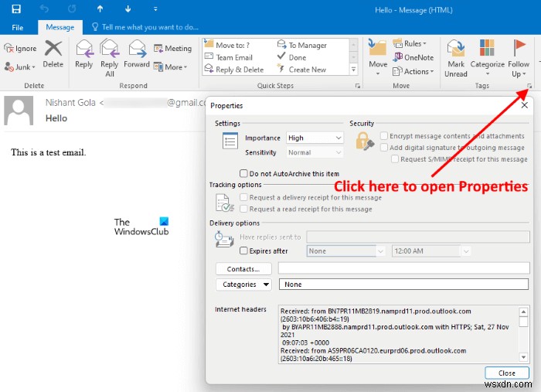The image size is (541, 392).
Task: Go to next item with the down arrow
Action: coord(128,9)
